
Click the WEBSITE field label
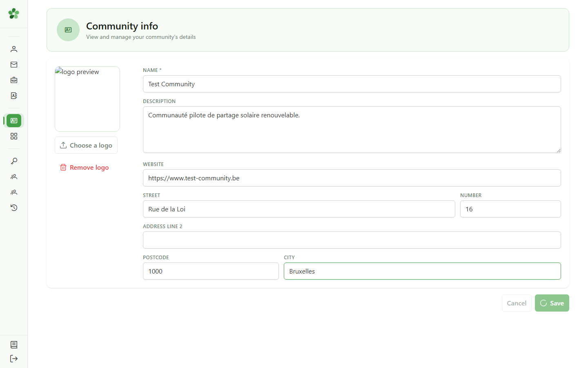pyautogui.click(x=153, y=164)
